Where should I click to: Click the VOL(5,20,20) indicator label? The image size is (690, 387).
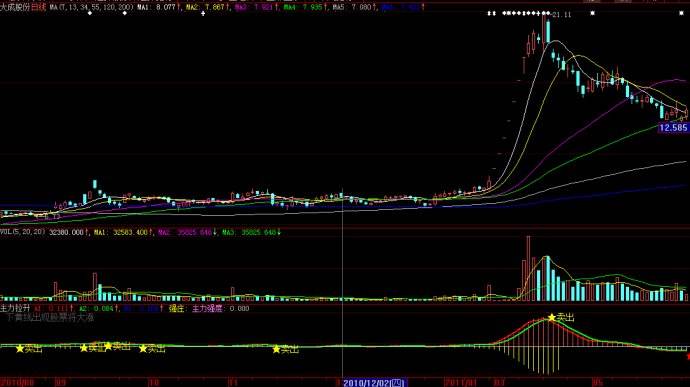pyautogui.click(x=22, y=232)
